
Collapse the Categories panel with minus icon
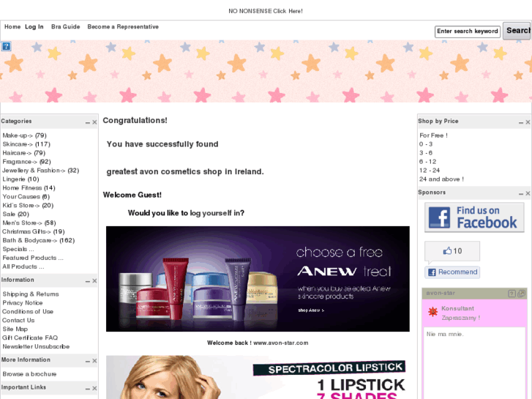click(88, 122)
